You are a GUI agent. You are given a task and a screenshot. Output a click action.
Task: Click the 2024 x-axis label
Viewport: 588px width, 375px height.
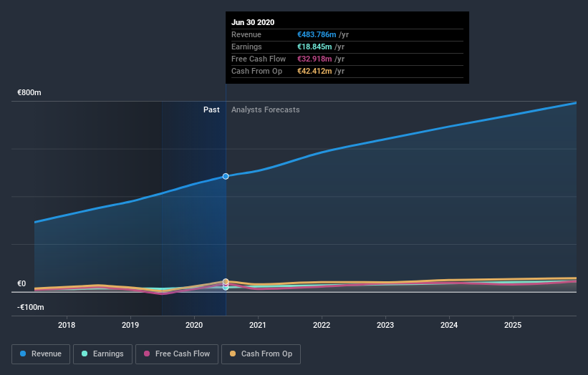pyautogui.click(x=449, y=325)
